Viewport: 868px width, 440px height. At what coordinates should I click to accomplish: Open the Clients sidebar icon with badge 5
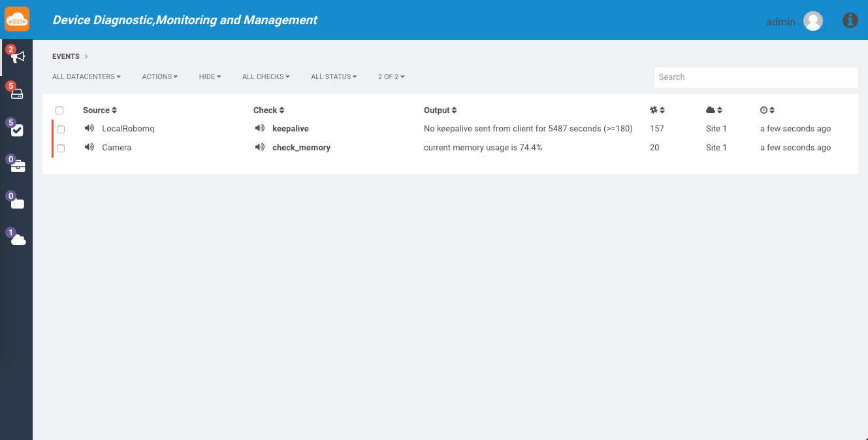point(17,93)
